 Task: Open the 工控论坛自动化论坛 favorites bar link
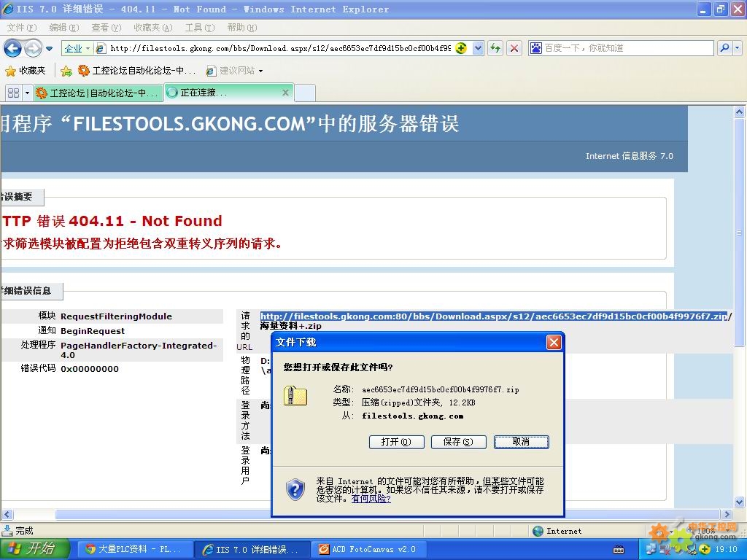click(136, 71)
